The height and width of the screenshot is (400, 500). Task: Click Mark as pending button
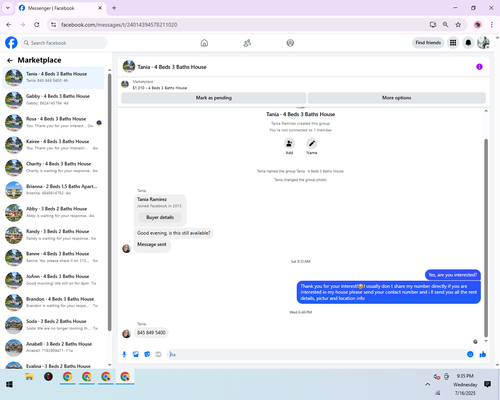pyautogui.click(x=213, y=98)
